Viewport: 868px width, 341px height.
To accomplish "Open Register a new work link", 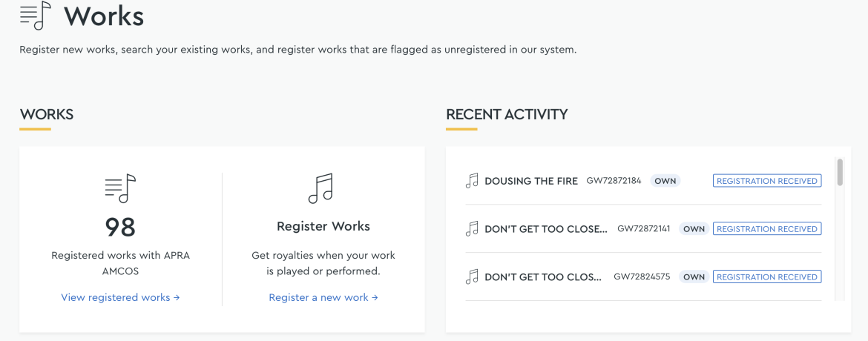I will coord(323,297).
